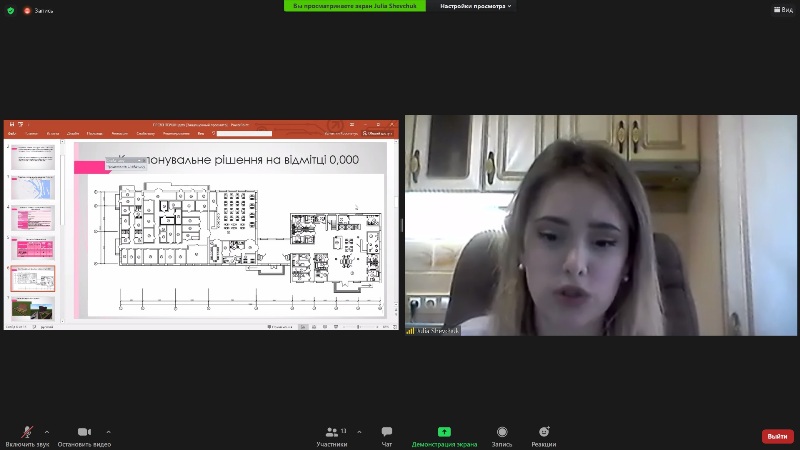This screenshot has width=800, height=450.
Task: Click Fit slide to window icon
Action: [x=395, y=327]
